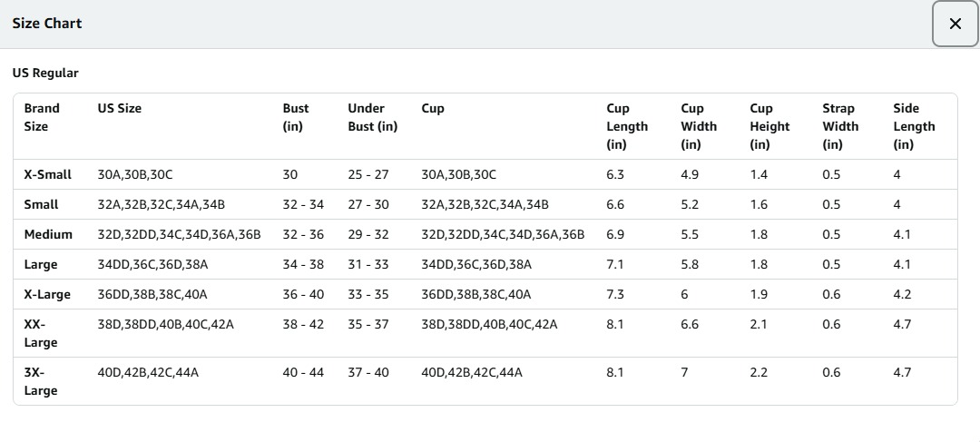Select the Medium row label
Image resolution: width=980 pixels, height=442 pixels.
[48, 234]
